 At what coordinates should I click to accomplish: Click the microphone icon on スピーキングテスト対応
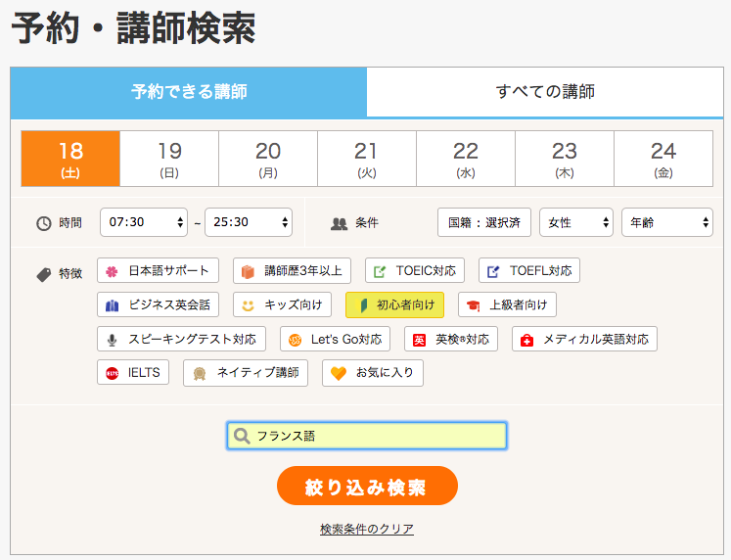[x=113, y=340]
